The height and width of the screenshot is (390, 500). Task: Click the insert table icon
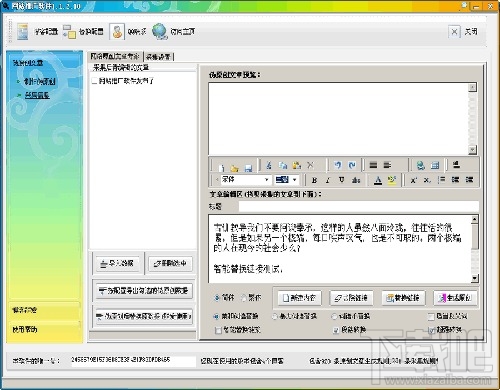(435, 165)
